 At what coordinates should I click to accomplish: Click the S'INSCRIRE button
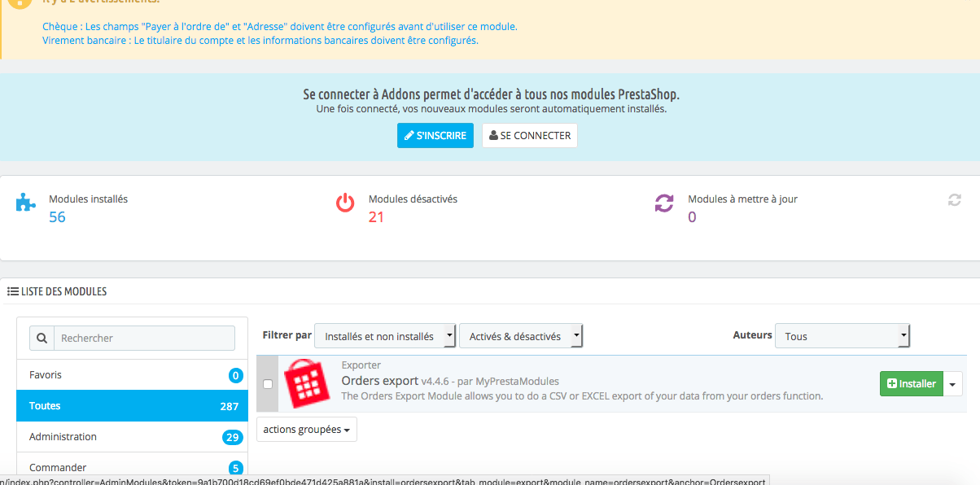pos(435,136)
